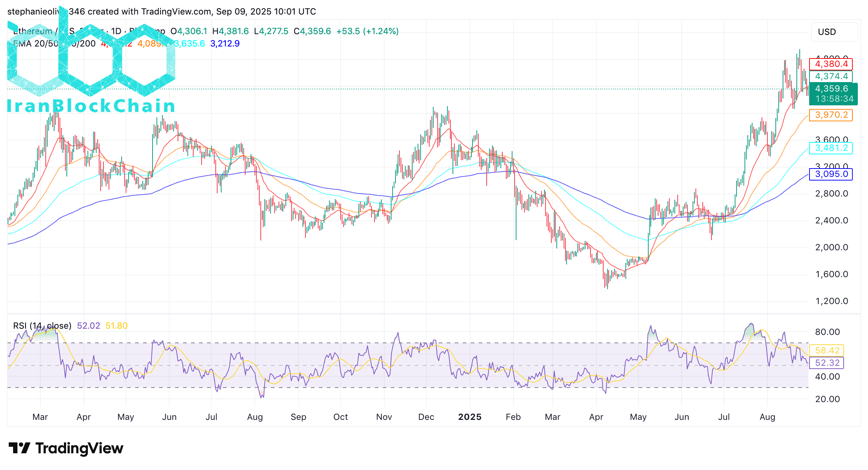Image resolution: width=868 pixels, height=470 pixels.
Task: Click the Dec label on the time axis
Action: click(426, 417)
